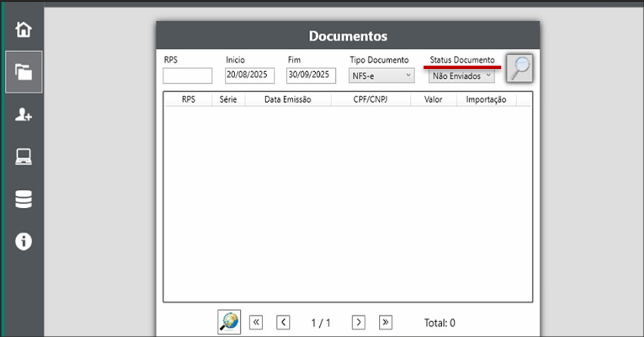Image resolution: width=644 pixels, height=337 pixels.
Task: Click the information icon in sidebar
Action: [x=24, y=241]
